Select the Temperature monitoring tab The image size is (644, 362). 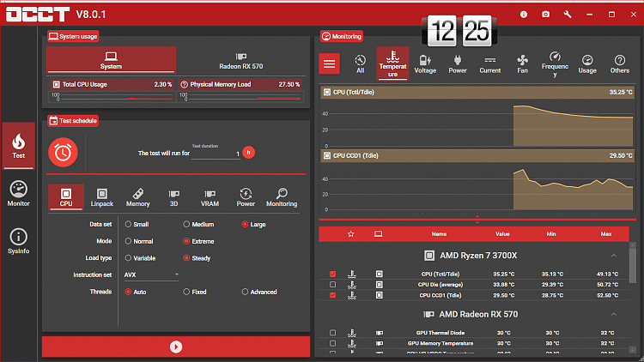click(x=392, y=63)
